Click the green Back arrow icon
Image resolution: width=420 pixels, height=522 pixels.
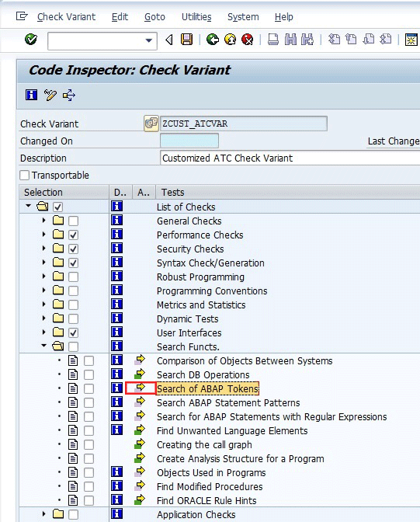[x=213, y=40]
